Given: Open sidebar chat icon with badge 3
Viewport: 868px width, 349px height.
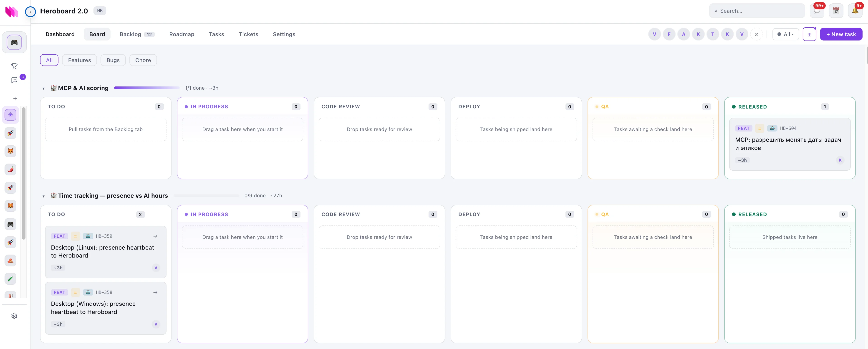Looking at the screenshot, I should [x=14, y=80].
